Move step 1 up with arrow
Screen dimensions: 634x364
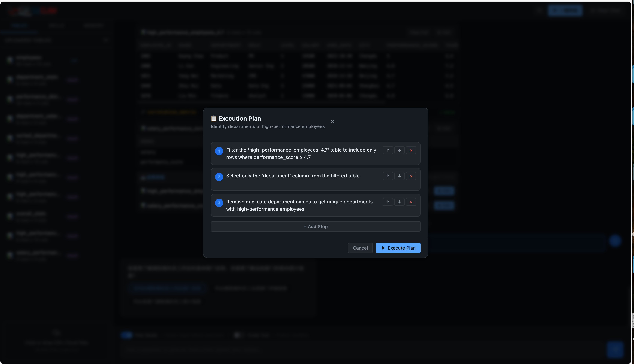click(387, 150)
